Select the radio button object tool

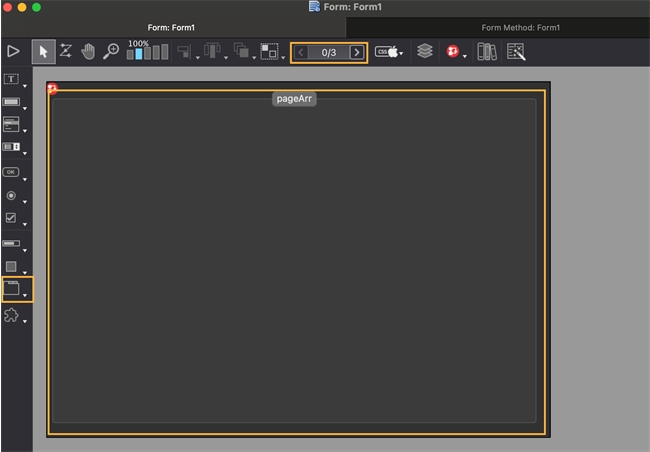tap(11, 195)
